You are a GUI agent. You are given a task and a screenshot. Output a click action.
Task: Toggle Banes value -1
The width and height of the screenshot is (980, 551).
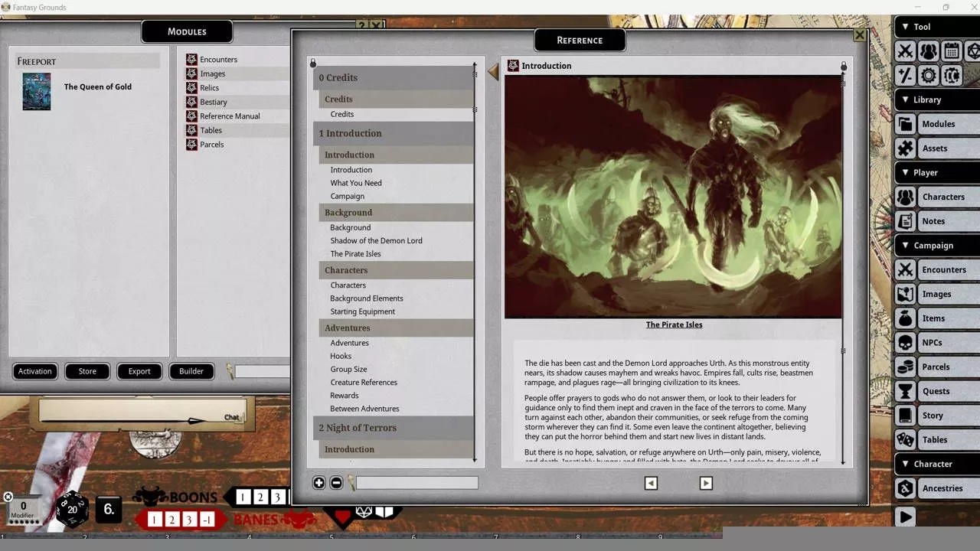pos(207,520)
